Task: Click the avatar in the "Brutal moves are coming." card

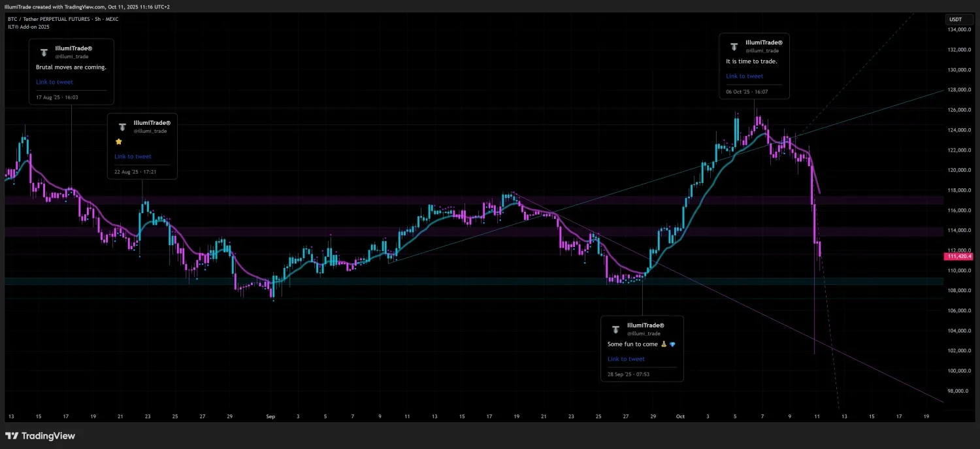Action: coord(44,52)
